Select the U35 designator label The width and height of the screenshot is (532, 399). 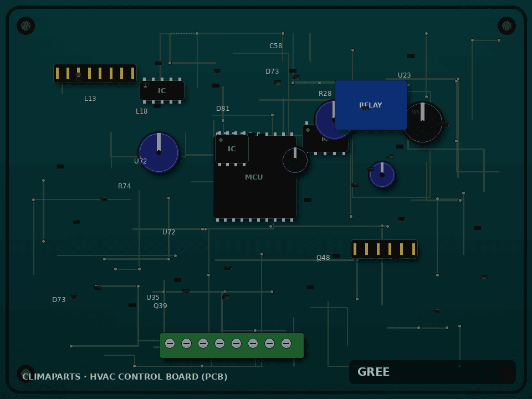[x=153, y=298]
